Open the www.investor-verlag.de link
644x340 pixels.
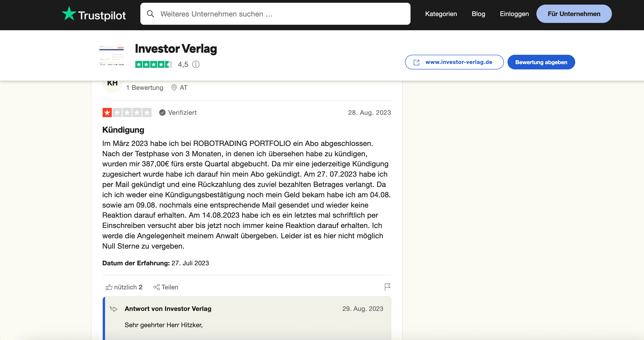pyautogui.click(x=458, y=62)
